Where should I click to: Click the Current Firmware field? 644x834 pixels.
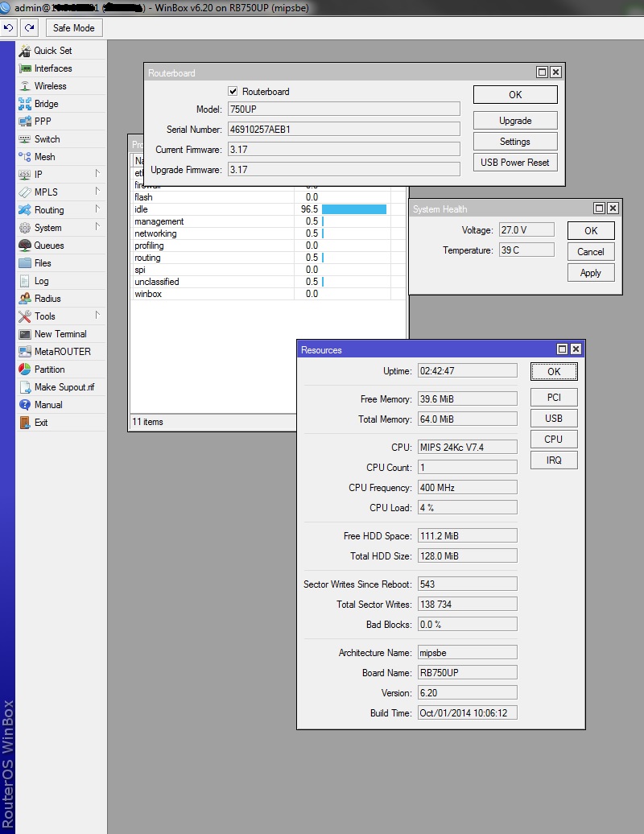pyautogui.click(x=344, y=150)
